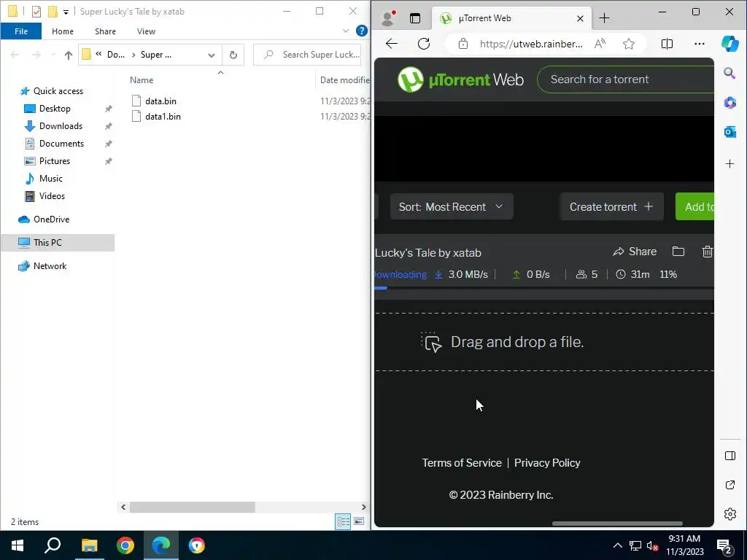Open File Explorer help icon
Image resolution: width=747 pixels, height=560 pixels.
point(362,31)
